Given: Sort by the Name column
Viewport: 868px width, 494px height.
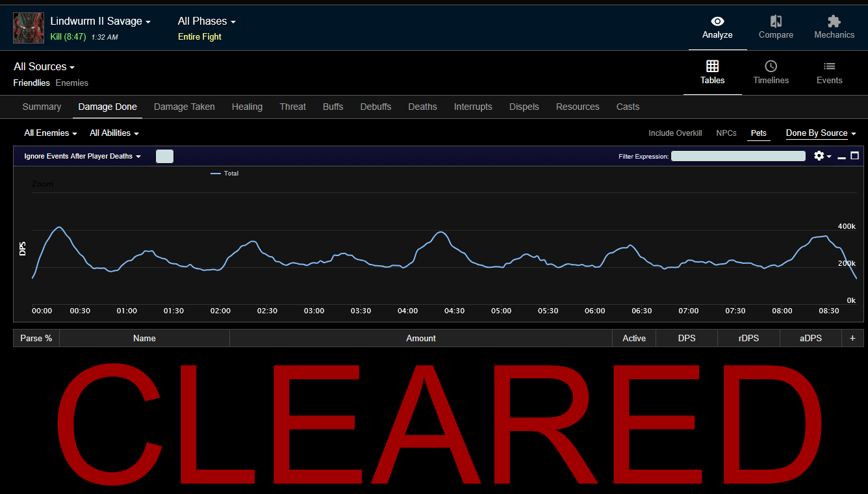Looking at the screenshot, I should coord(144,338).
